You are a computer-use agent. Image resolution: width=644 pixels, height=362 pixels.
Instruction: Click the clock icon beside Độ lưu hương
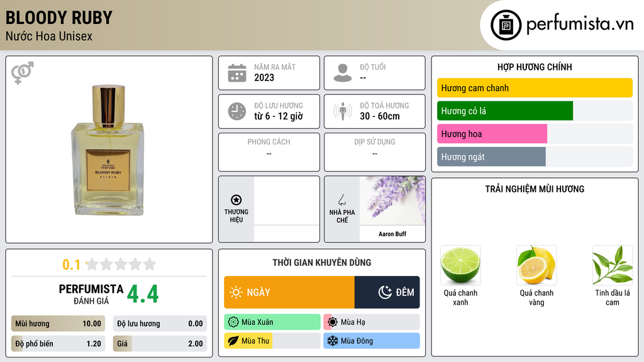coord(237,111)
